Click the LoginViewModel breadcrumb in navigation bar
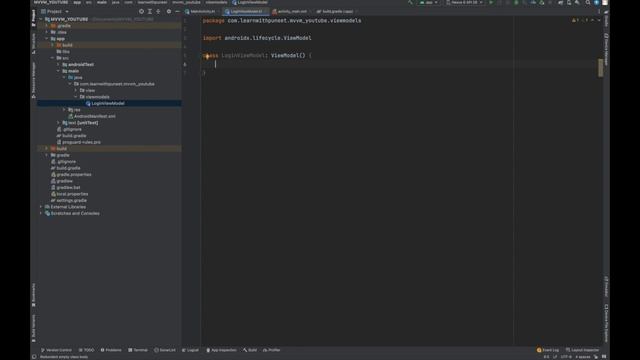This screenshot has height=360, width=640. pyautogui.click(x=250, y=2)
